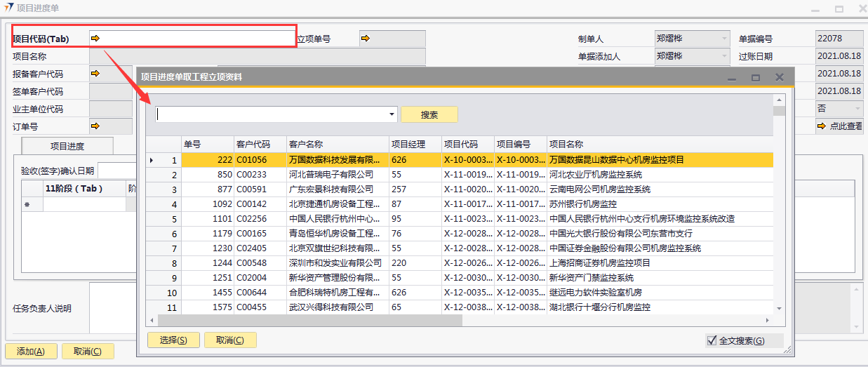This screenshot has width=868, height=367.
Task: Expand the 单据添加人 dropdown
Action: 724,56
